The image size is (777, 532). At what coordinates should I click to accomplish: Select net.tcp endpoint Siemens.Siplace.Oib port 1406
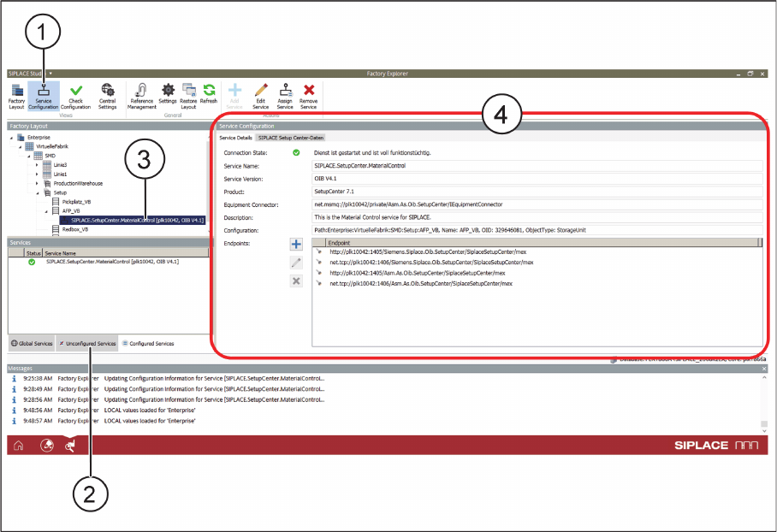(x=431, y=263)
